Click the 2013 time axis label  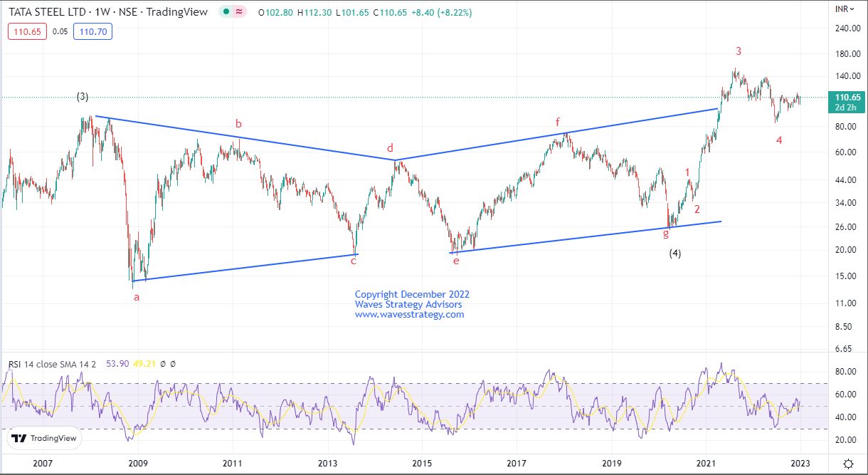pos(327,464)
